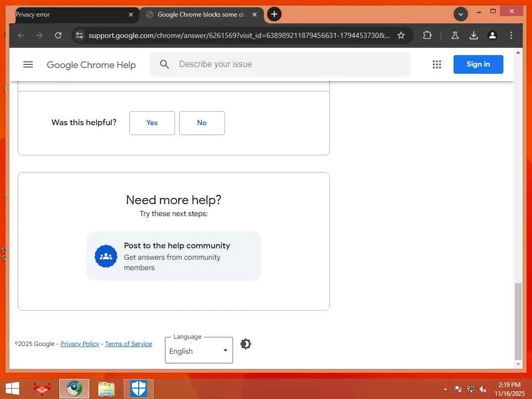Open the Google apps grid
The height and width of the screenshot is (399, 532).
coord(437,64)
